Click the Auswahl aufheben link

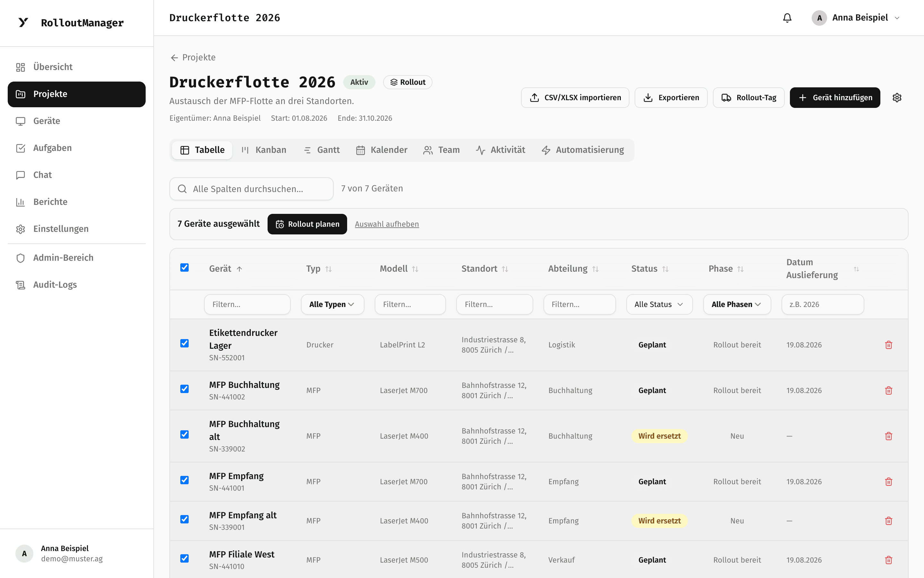tap(387, 224)
